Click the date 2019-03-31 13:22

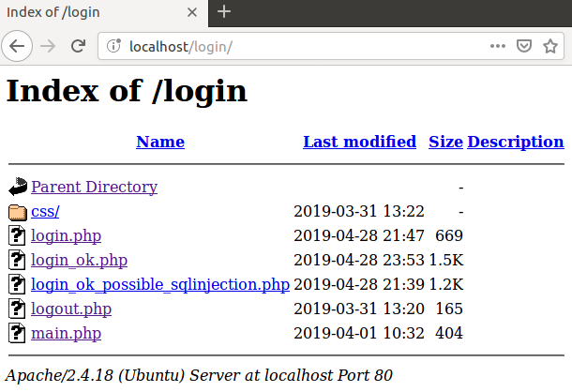click(x=359, y=211)
